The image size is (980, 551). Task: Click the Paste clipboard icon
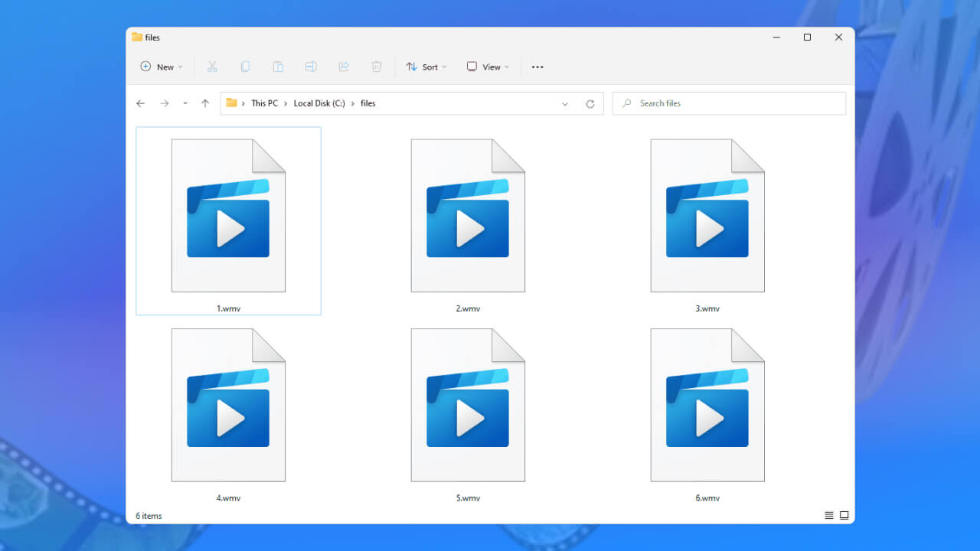point(278,67)
